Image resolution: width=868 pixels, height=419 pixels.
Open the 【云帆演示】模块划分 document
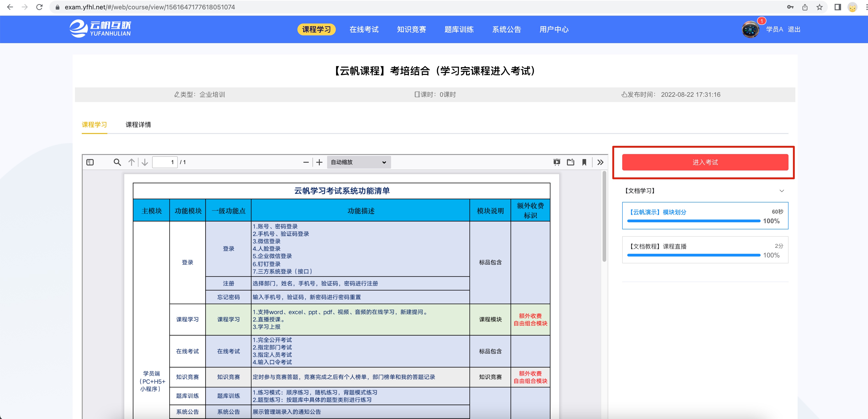pos(705,216)
